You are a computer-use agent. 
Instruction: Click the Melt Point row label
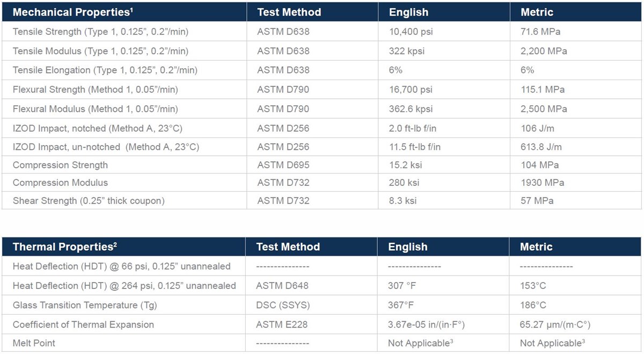34,343
